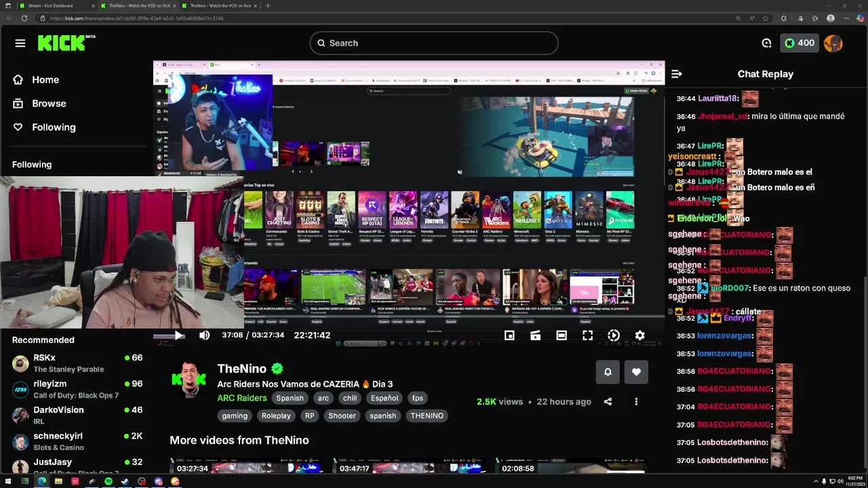Click Jhojansel_xd username in chat

(723, 117)
